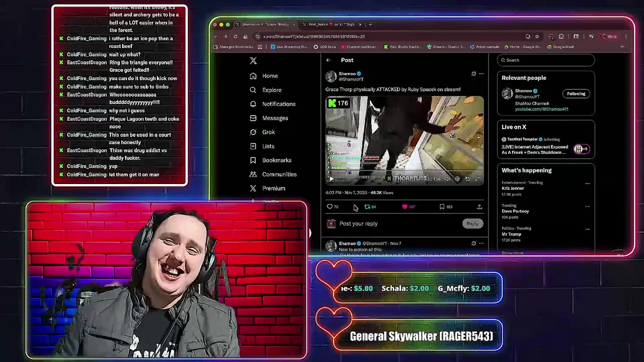644x362 pixels.
Task: Click the share icon on the post
Action: coord(479,207)
